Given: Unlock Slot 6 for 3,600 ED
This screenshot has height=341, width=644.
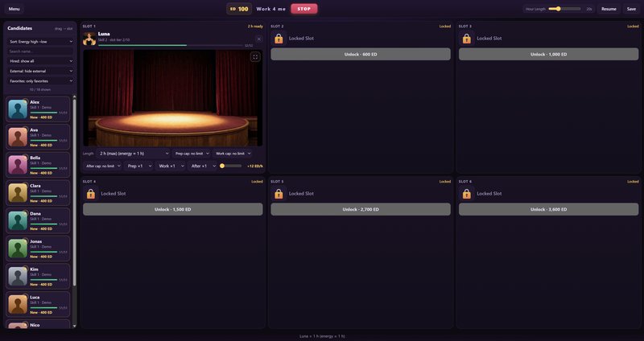Looking at the screenshot, I should point(549,209).
